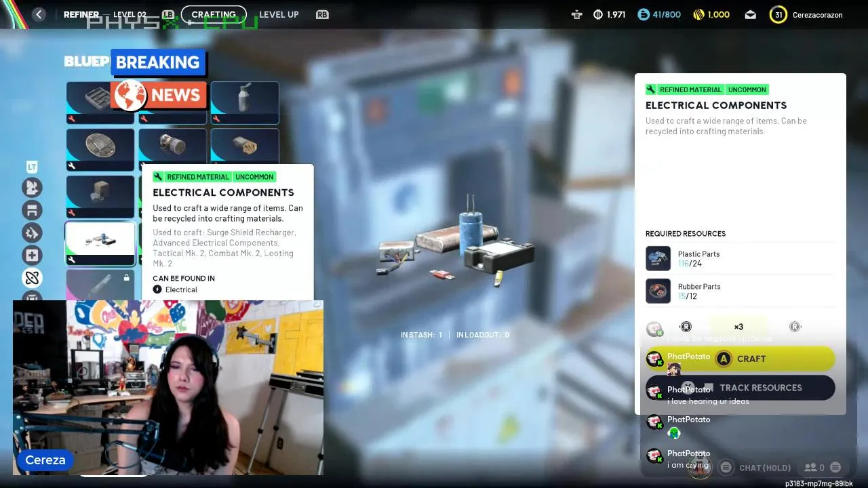Click the In Stash: 1 counter
The height and width of the screenshot is (488, 868).
click(421, 335)
